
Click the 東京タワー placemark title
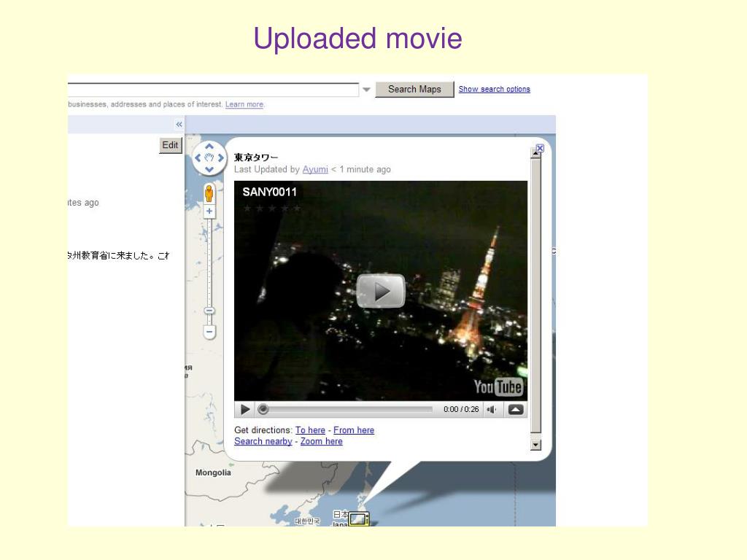[256, 157]
